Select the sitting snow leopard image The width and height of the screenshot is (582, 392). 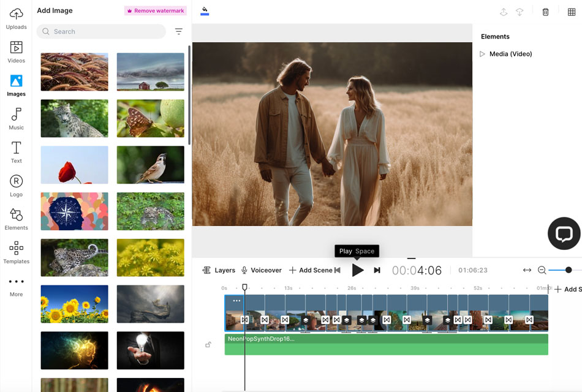pos(74,118)
